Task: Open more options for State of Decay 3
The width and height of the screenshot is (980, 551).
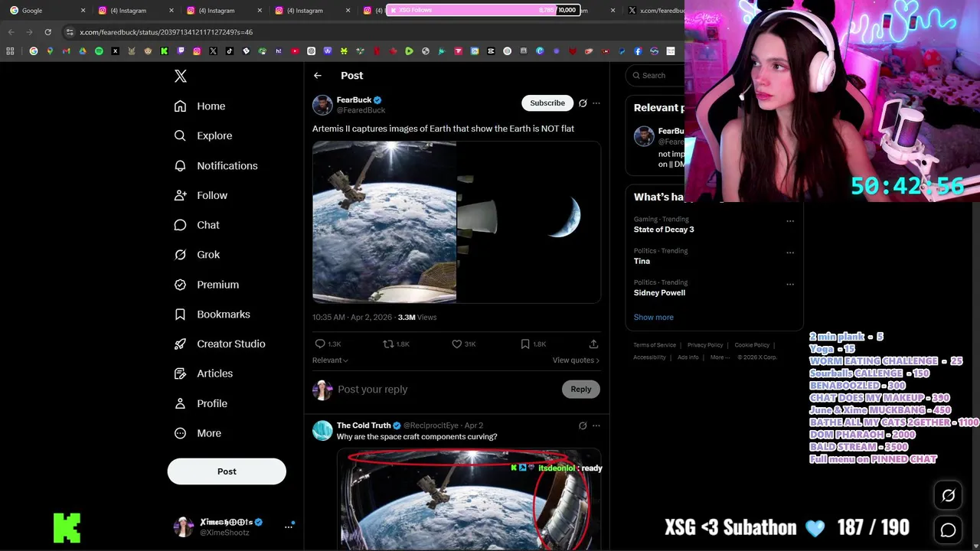Action: (x=790, y=221)
